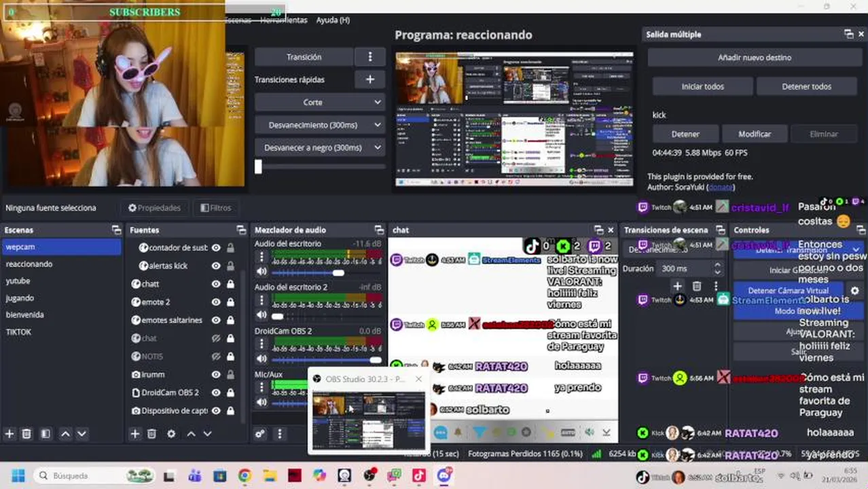Click Detener todos button

807,87
